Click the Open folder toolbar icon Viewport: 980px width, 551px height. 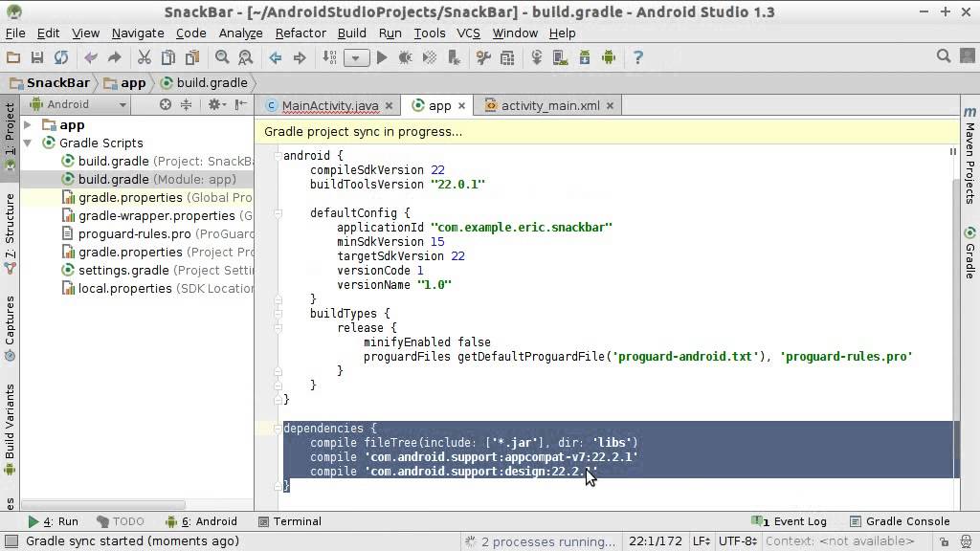pos(13,57)
